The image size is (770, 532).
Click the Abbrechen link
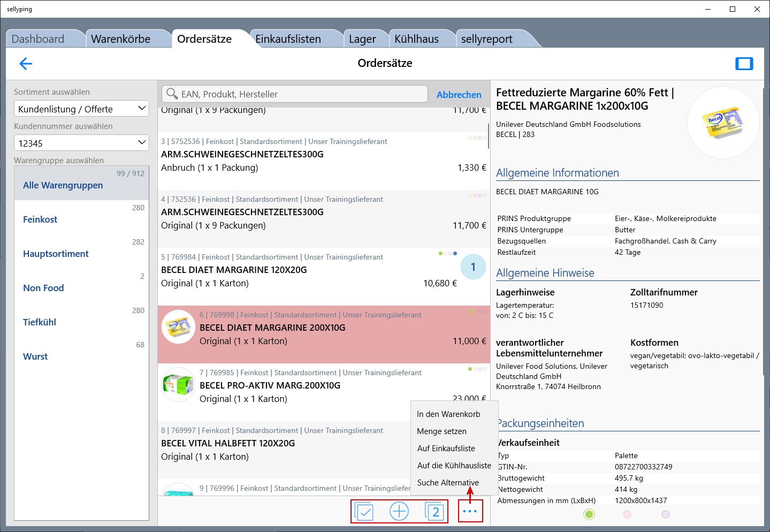(459, 95)
